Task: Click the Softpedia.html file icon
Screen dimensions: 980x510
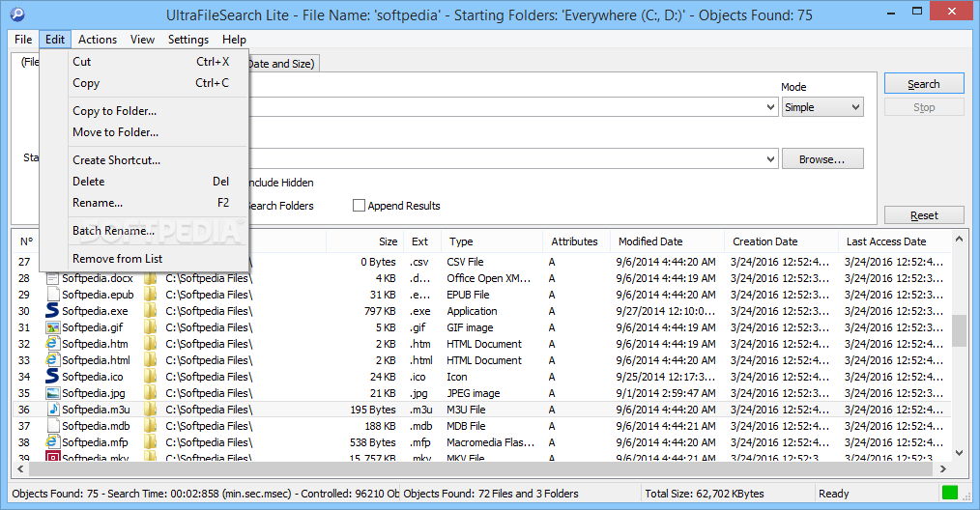Action: click(x=52, y=360)
